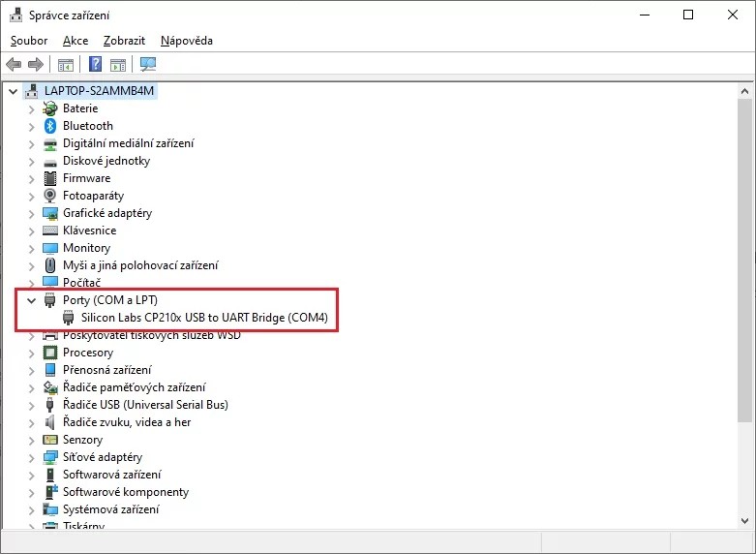Click the Řadiče USB plug icon
The height and width of the screenshot is (554, 756).
49,405
